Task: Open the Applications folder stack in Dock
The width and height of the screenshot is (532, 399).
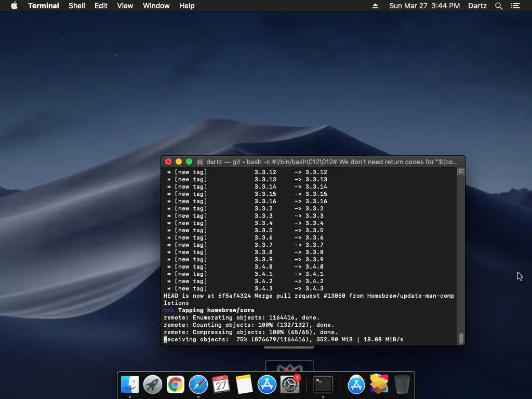Action: [x=356, y=385]
